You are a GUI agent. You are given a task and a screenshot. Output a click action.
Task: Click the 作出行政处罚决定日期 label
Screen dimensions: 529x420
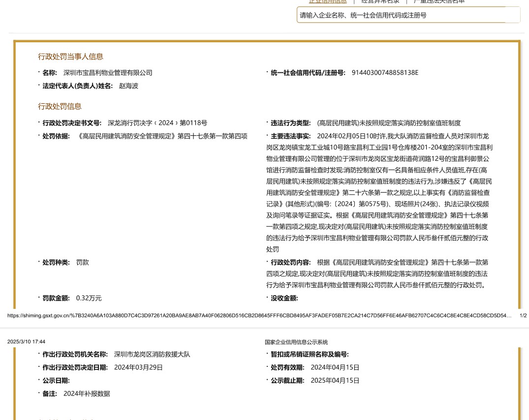[x=75, y=367]
